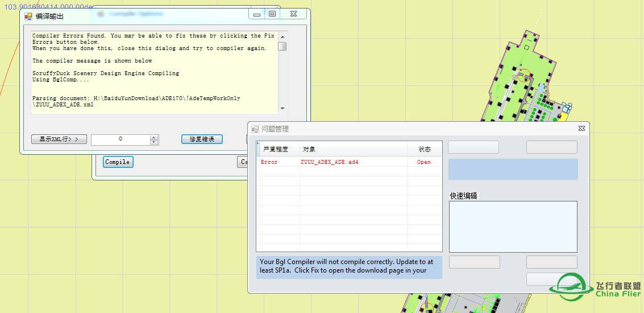This screenshot has width=644, height=313.
Task: Click into the 快速编辑 text box
Action: (513, 226)
